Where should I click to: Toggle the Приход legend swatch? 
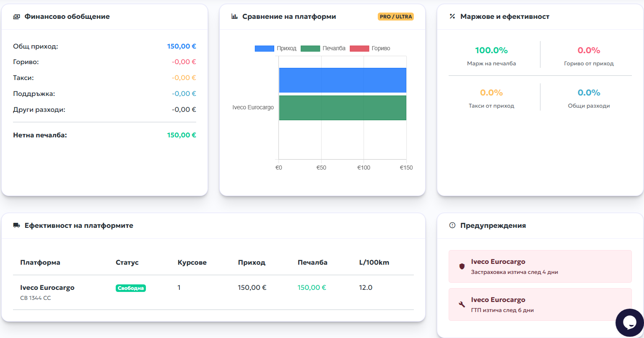264,49
